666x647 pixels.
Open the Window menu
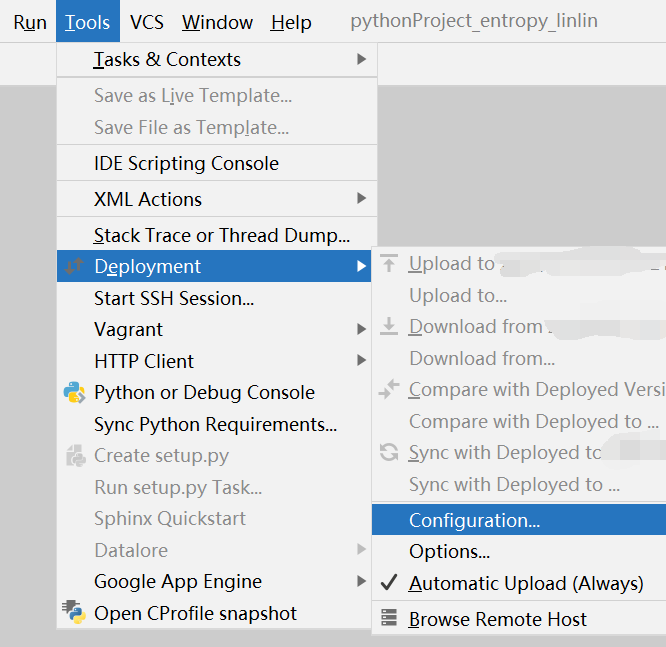[x=217, y=22]
